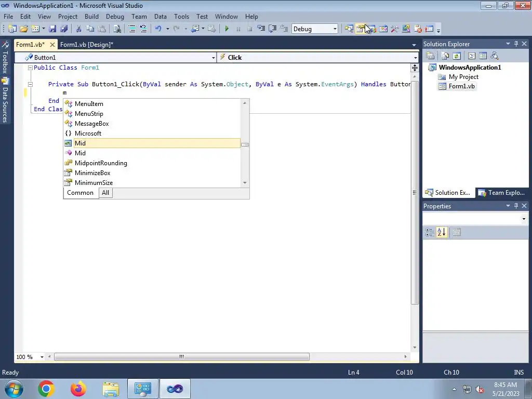Open Object Browser icon in main toolbar

pyautogui.click(x=383, y=29)
